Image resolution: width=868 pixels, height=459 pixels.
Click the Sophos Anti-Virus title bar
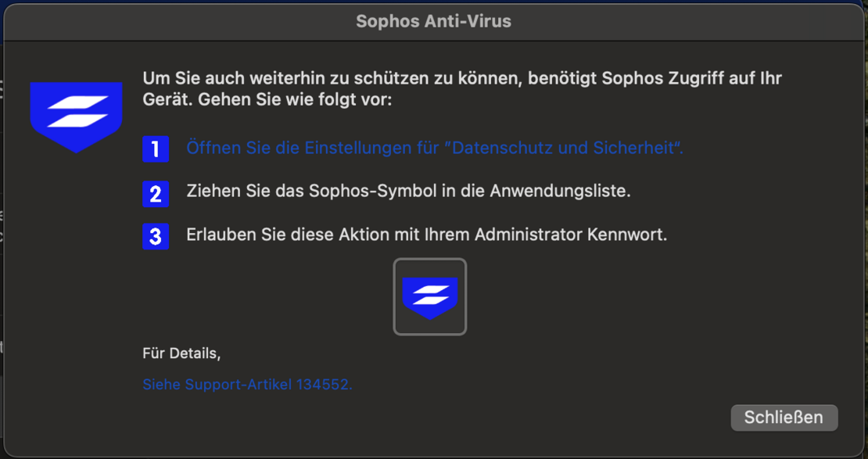[433, 22]
